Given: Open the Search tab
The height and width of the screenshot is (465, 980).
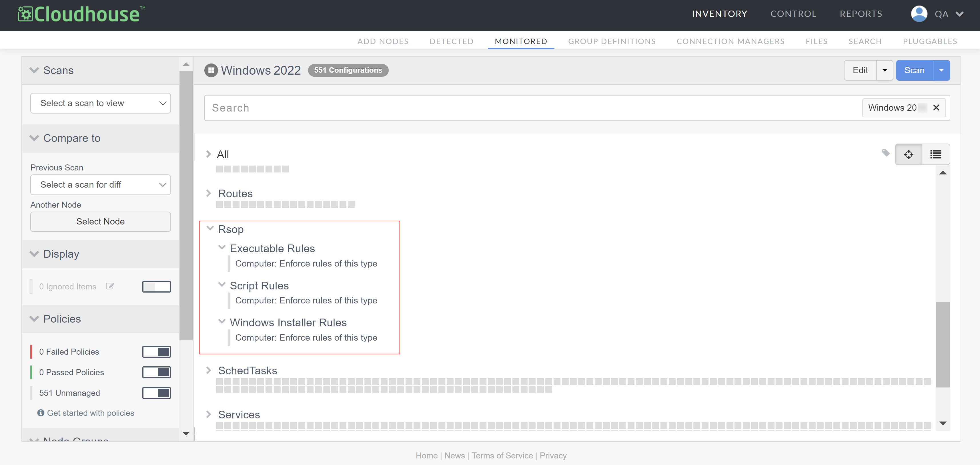Looking at the screenshot, I should click(865, 41).
